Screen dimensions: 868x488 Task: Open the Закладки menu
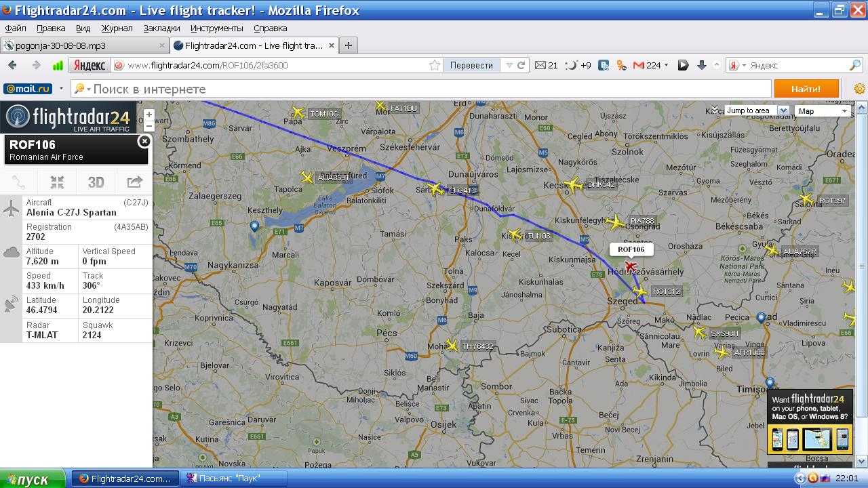pos(161,28)
